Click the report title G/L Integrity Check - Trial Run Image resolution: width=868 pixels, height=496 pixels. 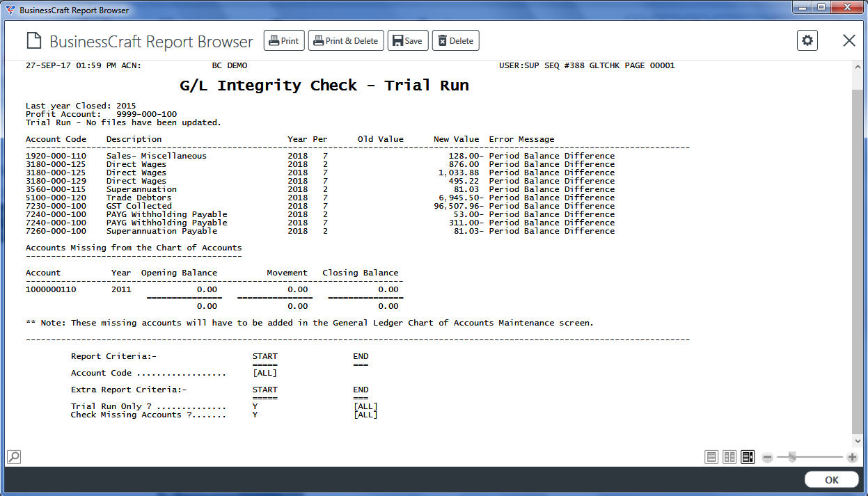pos(324,86)
